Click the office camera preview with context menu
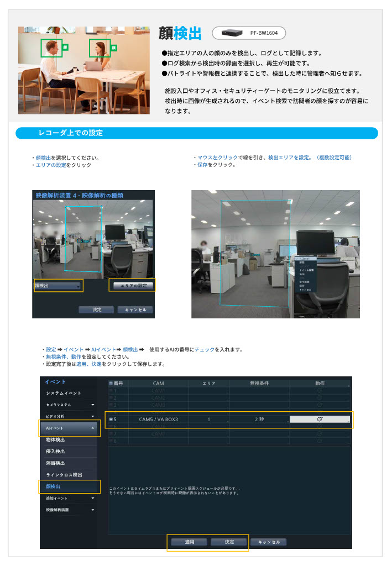The image size is (392, 566). [275, 254]
